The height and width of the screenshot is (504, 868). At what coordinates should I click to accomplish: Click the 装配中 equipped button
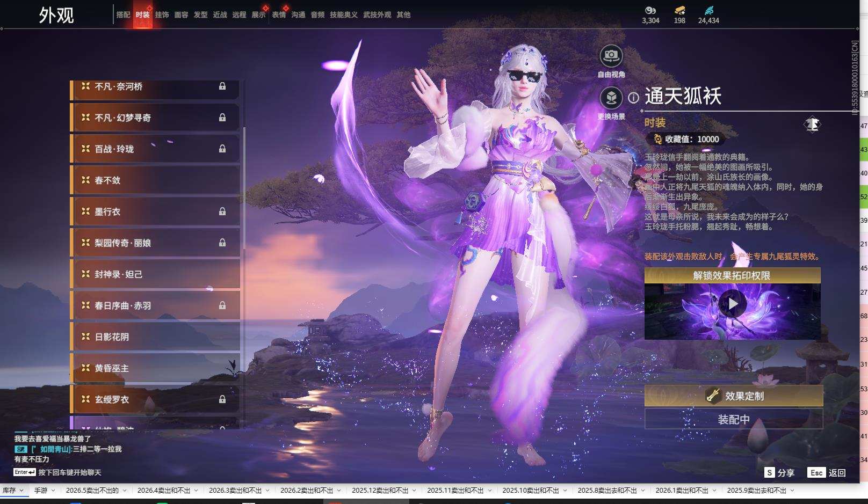click(734, 419)
